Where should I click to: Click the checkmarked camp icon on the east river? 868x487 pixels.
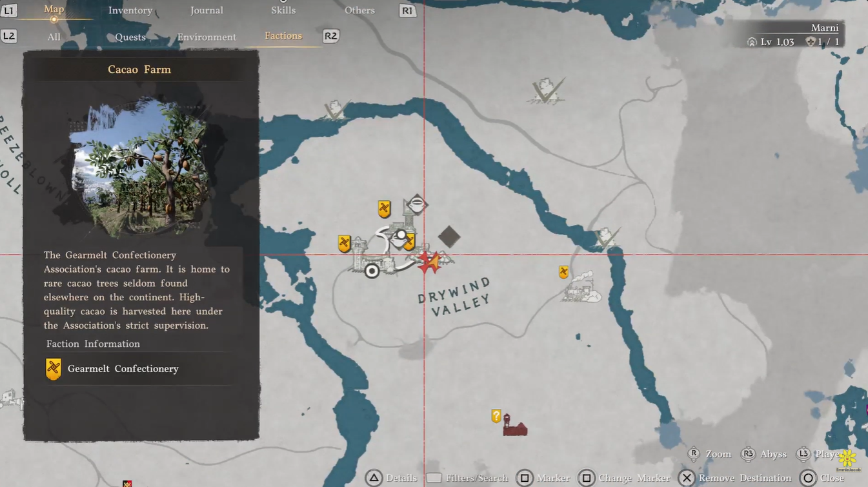tap(606, 238)
